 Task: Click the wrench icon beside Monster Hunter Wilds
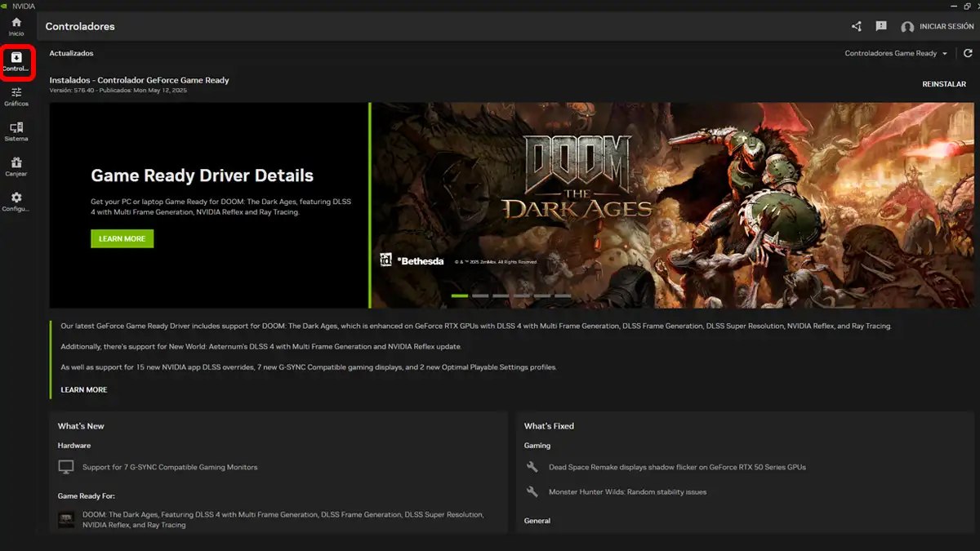tap(532, 491)
